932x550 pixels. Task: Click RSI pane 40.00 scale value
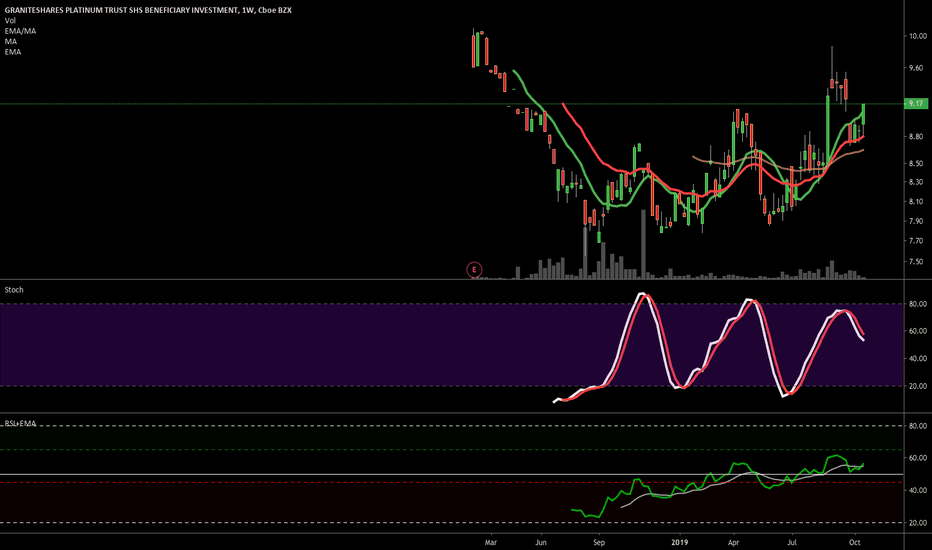(917, 491)
